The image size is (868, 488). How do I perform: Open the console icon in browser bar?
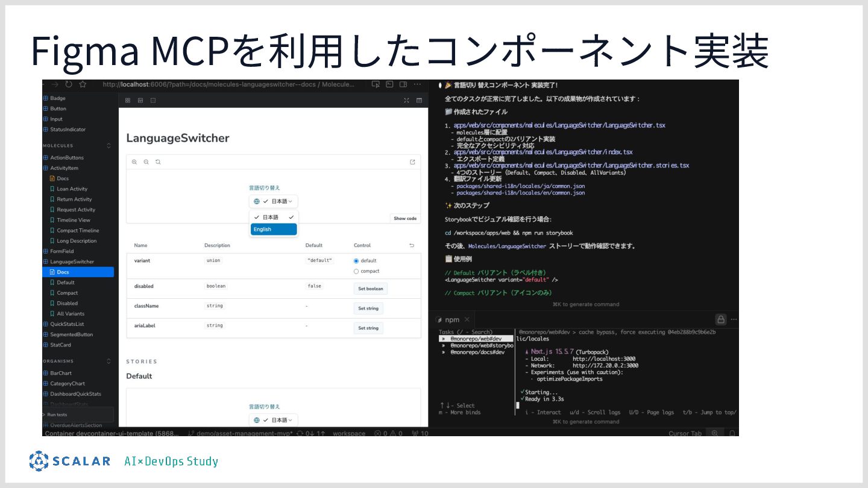pyautogui.click(x=389, y=84)
